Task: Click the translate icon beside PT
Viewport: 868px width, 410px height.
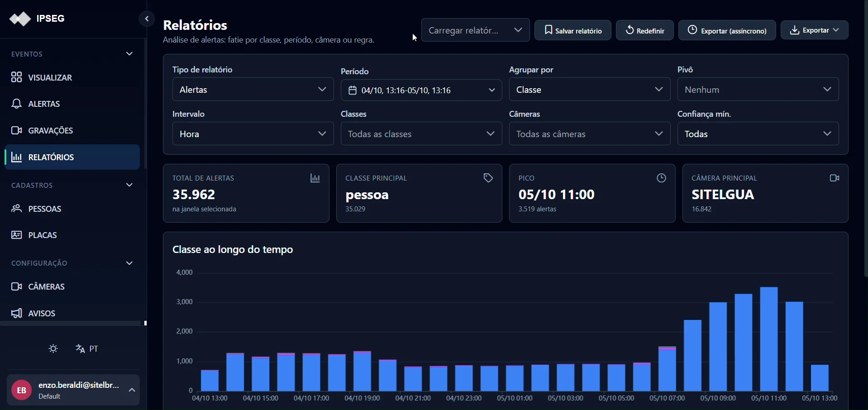Action: [81, 349]
